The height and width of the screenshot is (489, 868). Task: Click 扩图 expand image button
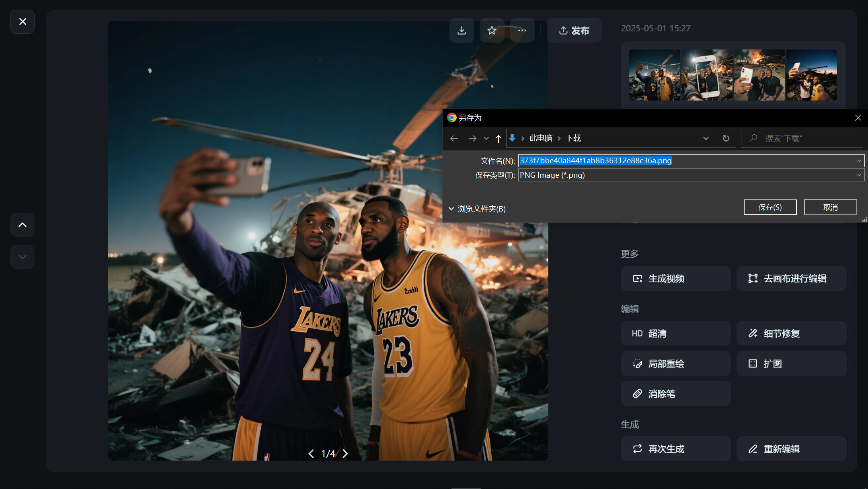(791, 364)
